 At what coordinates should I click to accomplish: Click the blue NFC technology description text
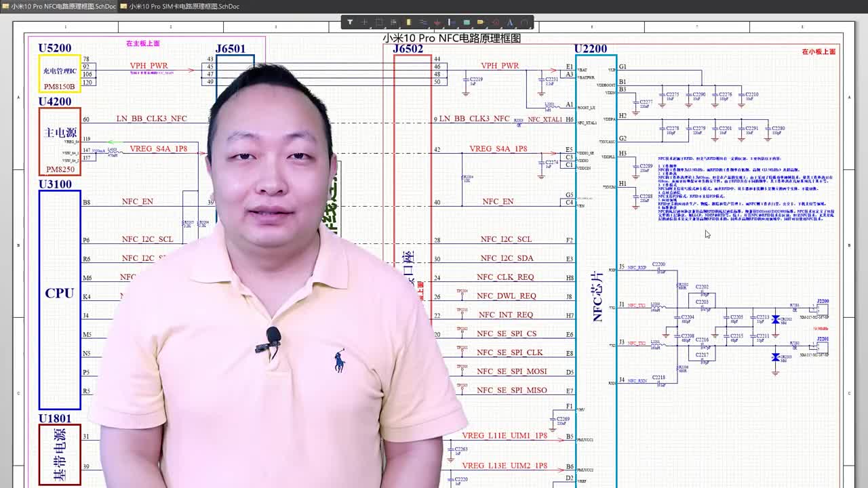click(746, 188)
